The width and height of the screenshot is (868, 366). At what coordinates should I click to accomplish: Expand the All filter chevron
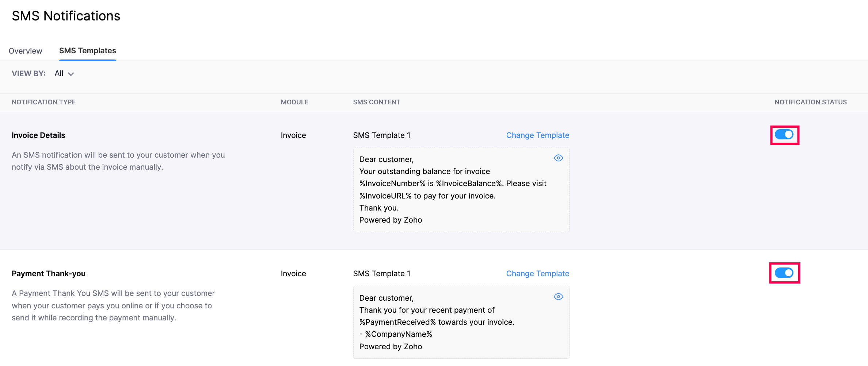[x=72, y=74]
